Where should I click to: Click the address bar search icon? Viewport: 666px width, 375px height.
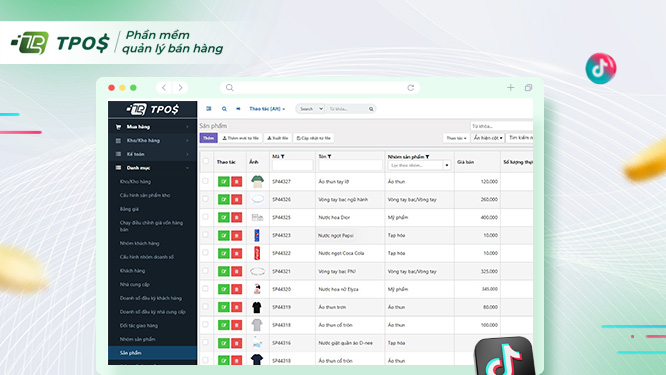tap(230, 87)
